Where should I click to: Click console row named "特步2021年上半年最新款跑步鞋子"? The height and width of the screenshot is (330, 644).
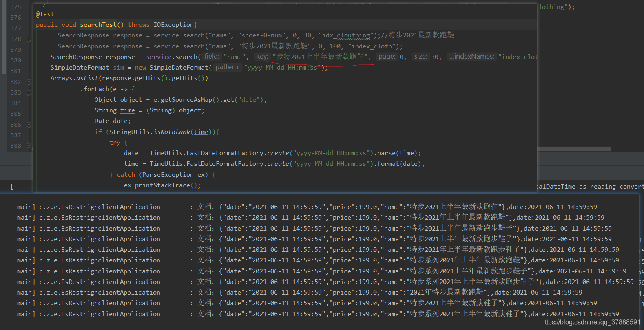[x=318, y=250]
